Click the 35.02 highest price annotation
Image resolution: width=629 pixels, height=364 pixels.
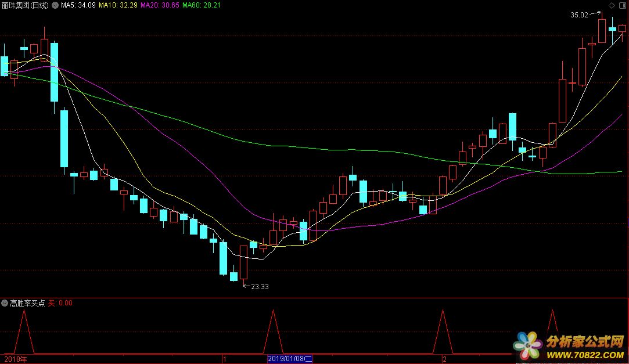pyautogui.click(x=579, y=16)
